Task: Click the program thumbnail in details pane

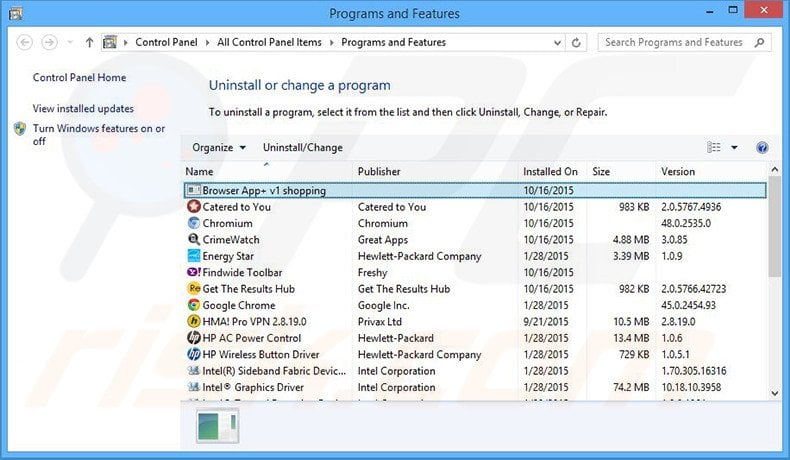Action: point(218,426)
